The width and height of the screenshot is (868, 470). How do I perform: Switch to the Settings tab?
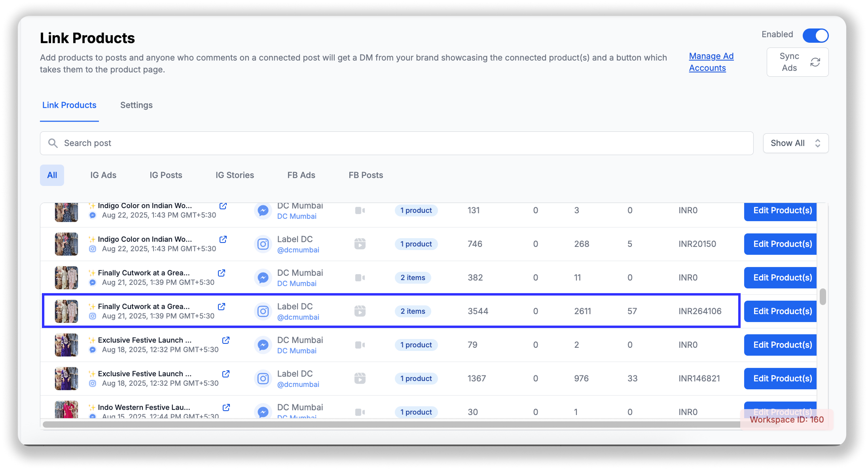tap(136, 105)
